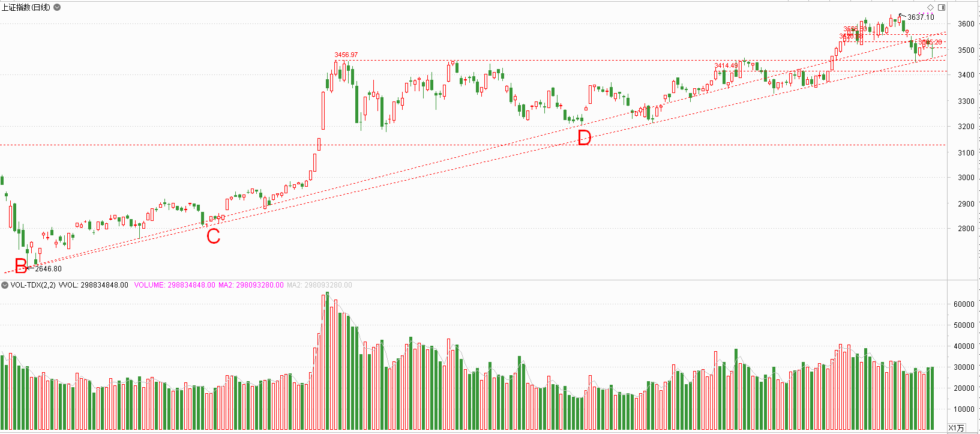This screenshot has height=434, width=980.
Task: Click the 3637.10 high price marker
Action: coord(921,17)
